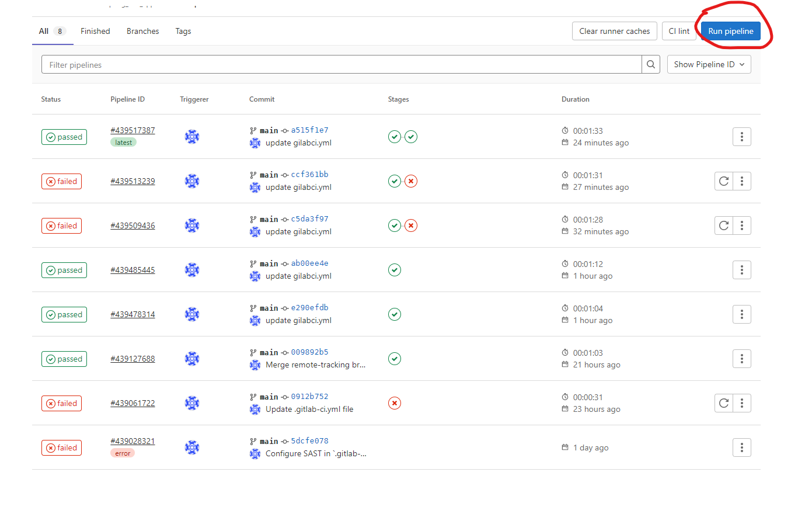Screen dimensions: 812x510
Task: Click the passed status badge on pipeline #439478314
Action: point(64,314)
